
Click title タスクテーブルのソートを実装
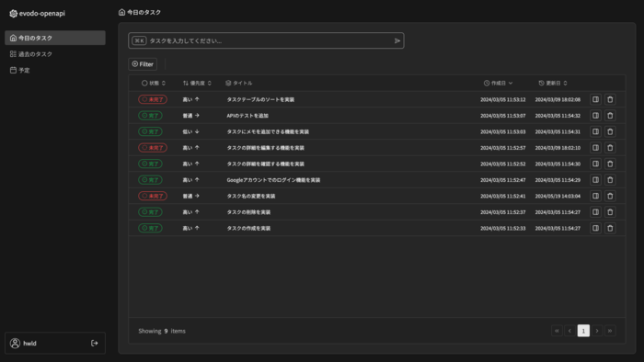tap(260, 99)
